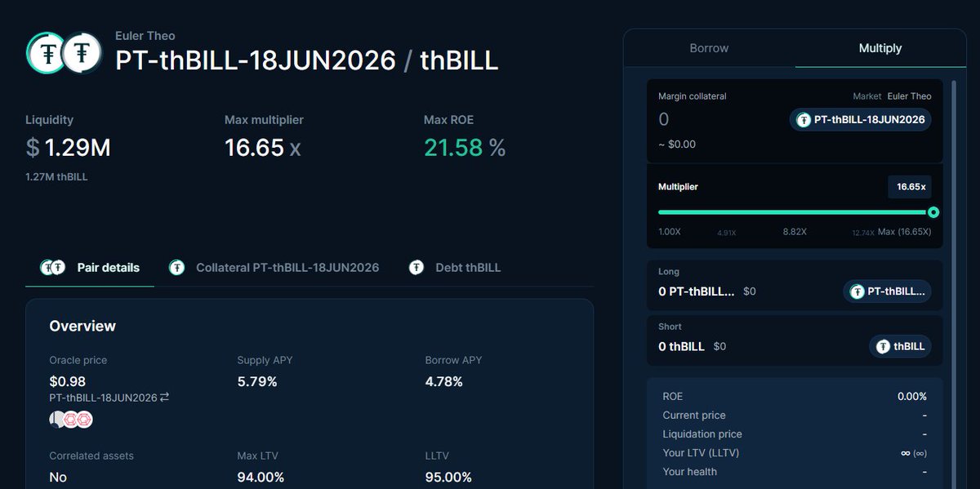The width and height of the screenshot is (980, 489).
Task: Open the Short asset thBILL selector
Action: [900, 347]
